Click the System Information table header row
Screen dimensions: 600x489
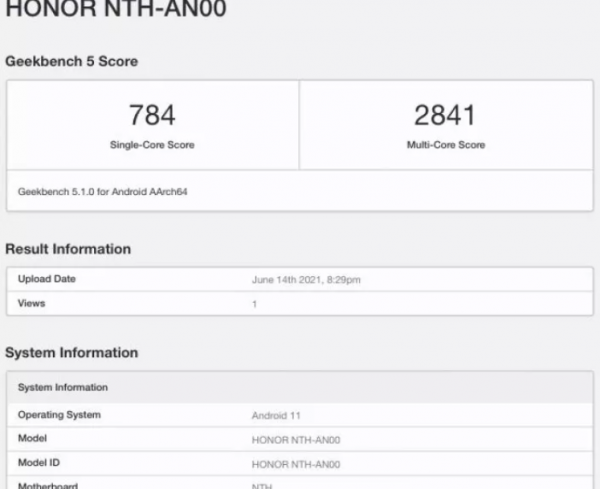click(x=300, y=387)
